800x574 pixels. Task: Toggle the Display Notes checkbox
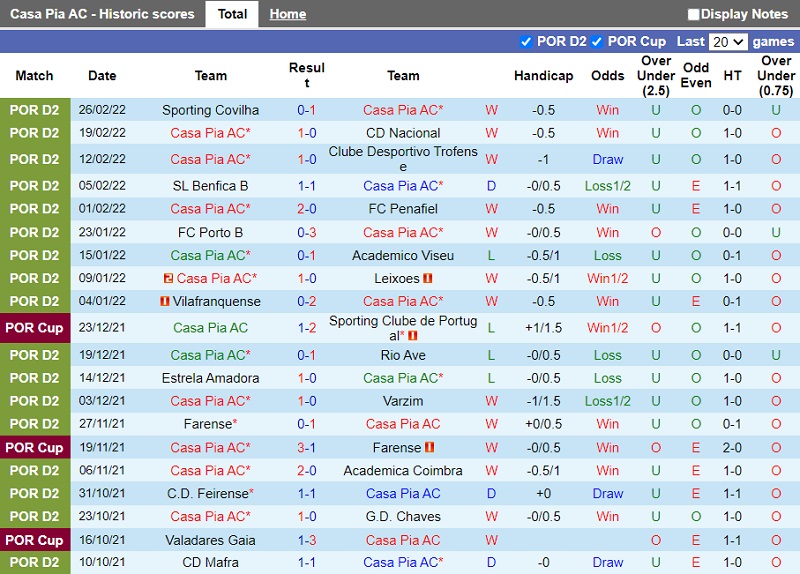(694, 15)
